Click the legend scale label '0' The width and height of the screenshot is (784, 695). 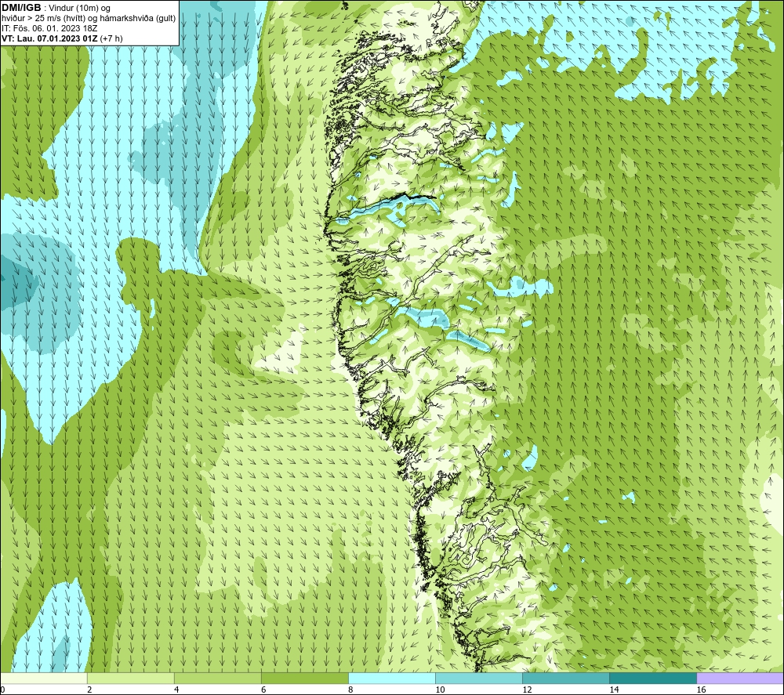tap(3, 690)
